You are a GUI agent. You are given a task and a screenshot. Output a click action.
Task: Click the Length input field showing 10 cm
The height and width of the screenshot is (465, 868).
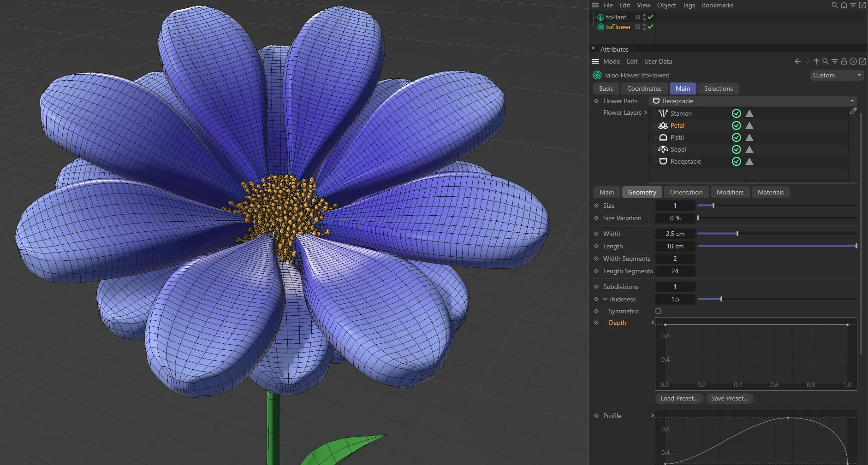(675, 246)
